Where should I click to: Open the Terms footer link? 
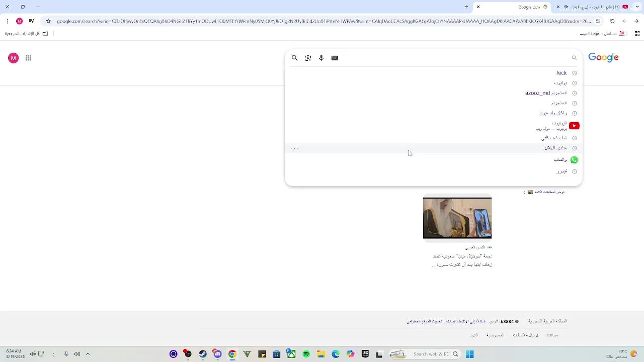[x=473, y=335]
